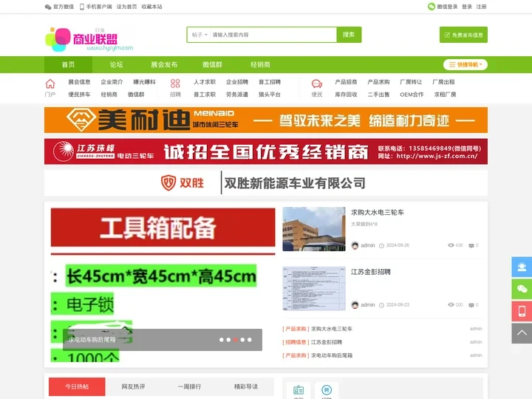Click view count eye icon on 江苏金彭招聘

point(451,304)
